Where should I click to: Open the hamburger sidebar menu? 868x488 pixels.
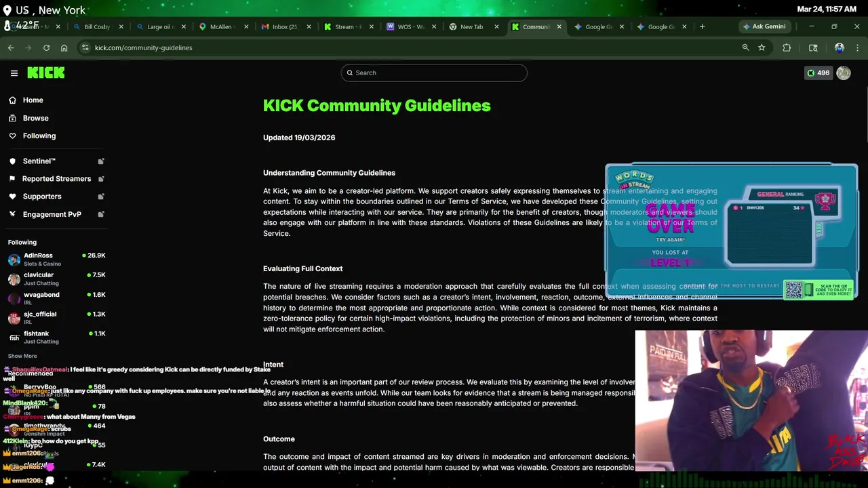tap(14, 73)
